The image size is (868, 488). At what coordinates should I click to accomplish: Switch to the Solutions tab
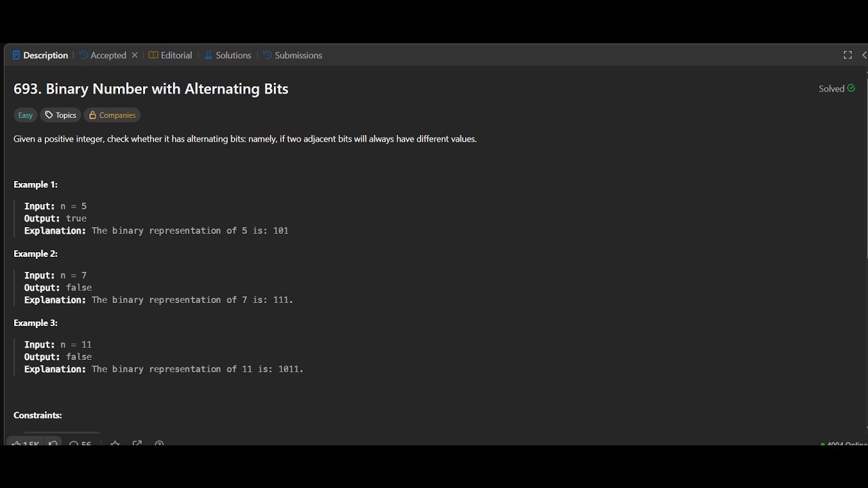[x=228, y=56]
